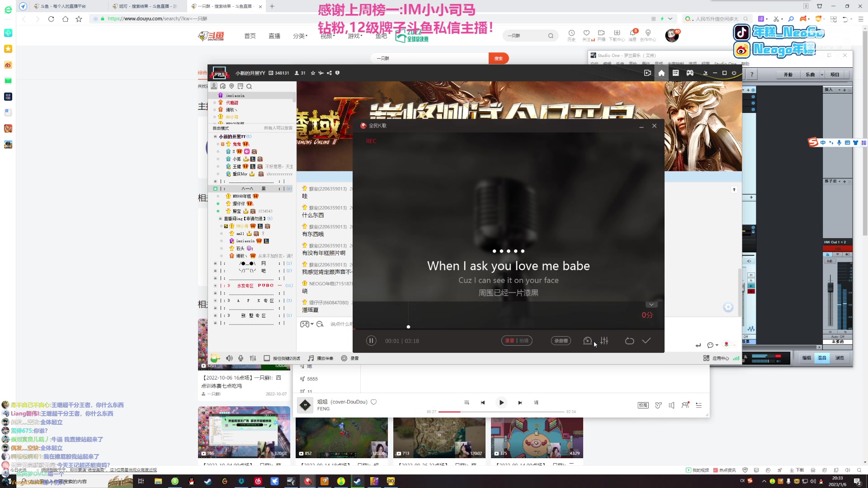Switch to the 编辑 tab in Studio One

pyautogui.click(x=807, y=358)
